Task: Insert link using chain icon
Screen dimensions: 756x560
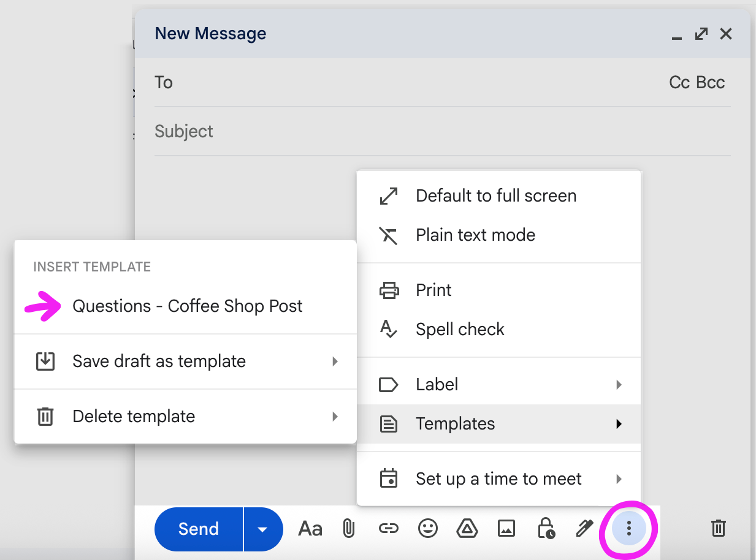Action: tap(388, 528)
